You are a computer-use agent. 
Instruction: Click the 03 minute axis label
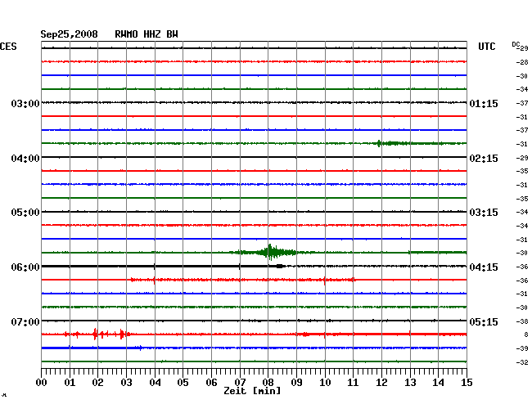[x=126, y=383]
